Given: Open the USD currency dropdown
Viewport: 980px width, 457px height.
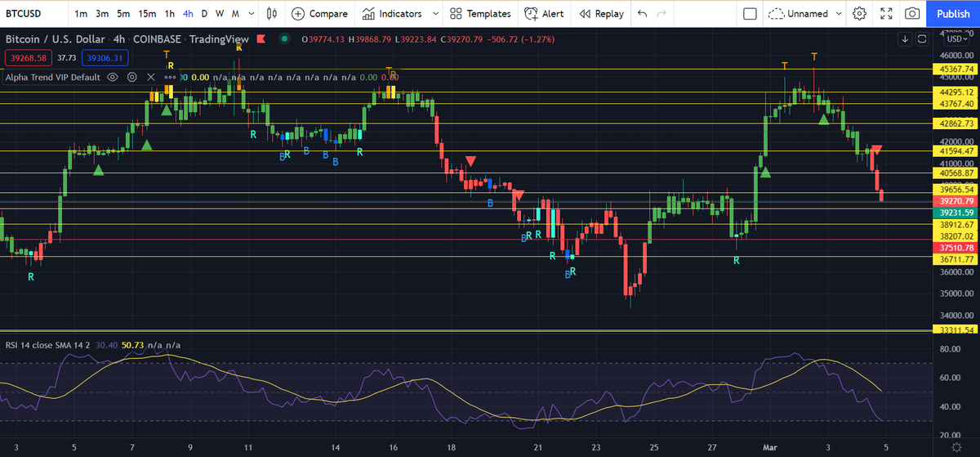Looking at the screenshot, I should pos(957,39).
